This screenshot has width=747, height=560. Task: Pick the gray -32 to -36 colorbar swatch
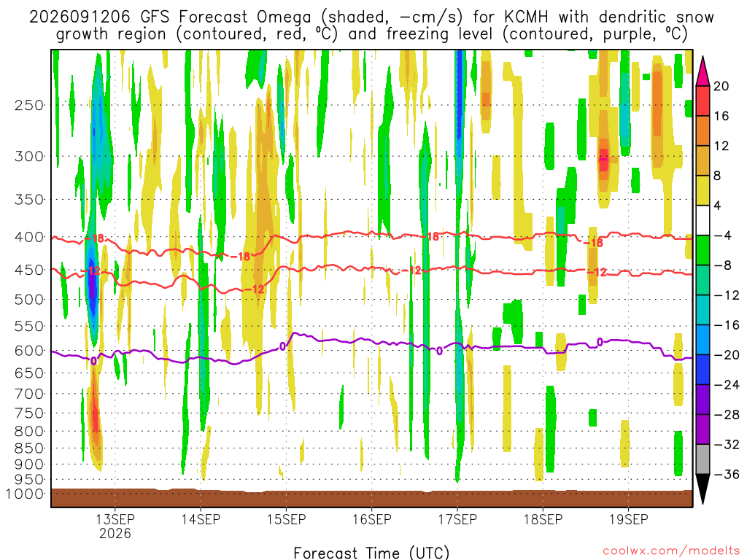click(703, 459)
